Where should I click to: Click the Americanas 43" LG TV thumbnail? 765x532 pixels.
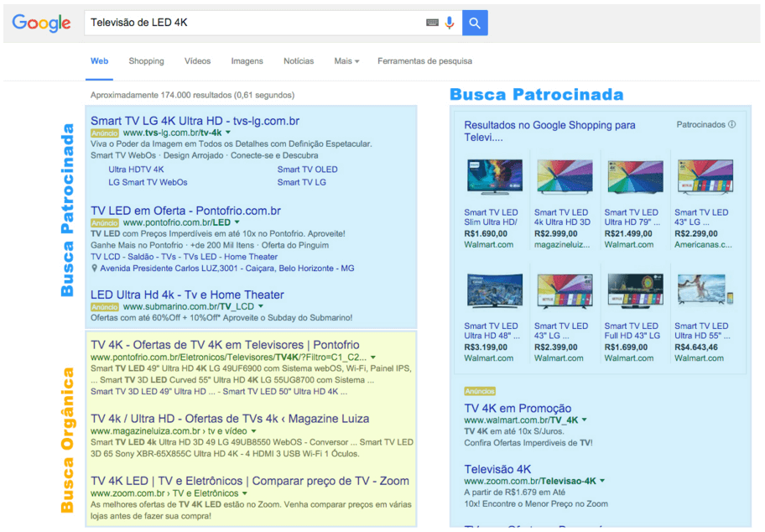click(x=705, y=177)
